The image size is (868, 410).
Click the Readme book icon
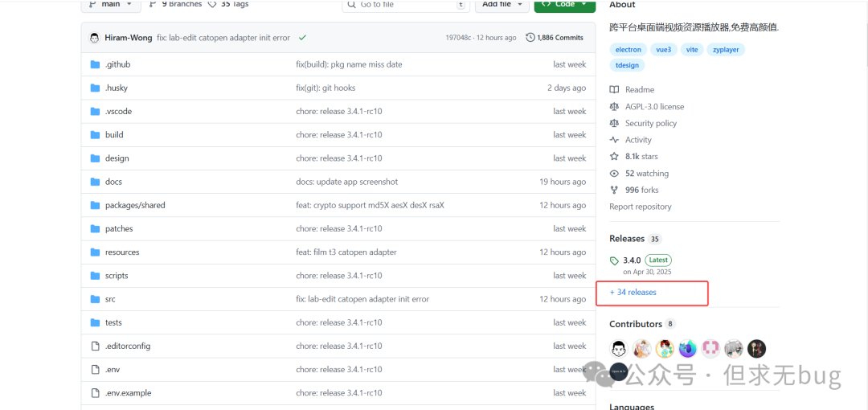(615, 90)
